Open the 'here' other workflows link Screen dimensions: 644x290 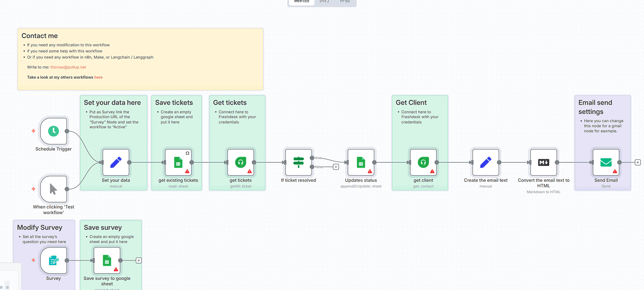pos(99,77)
